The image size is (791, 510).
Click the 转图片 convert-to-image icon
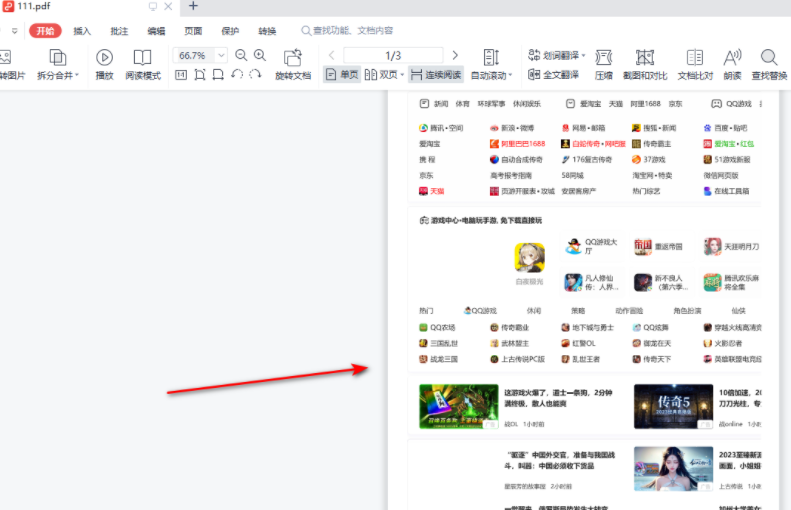(x=6, y=57)
